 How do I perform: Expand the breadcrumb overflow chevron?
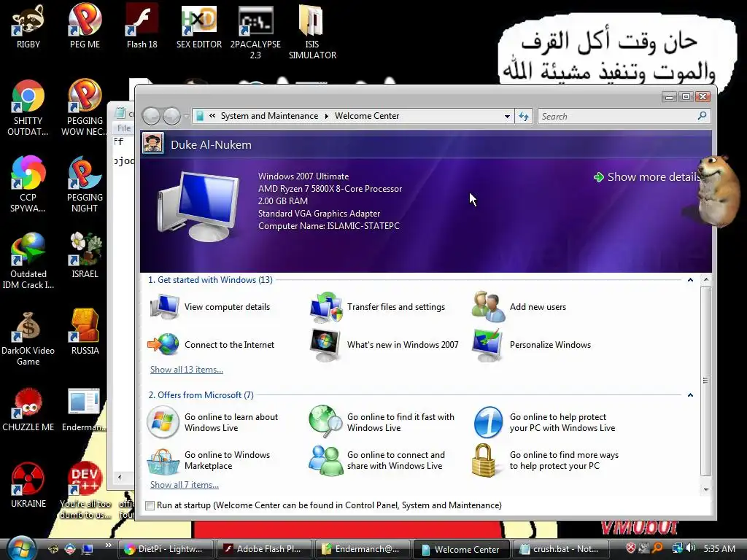(212, 116)
